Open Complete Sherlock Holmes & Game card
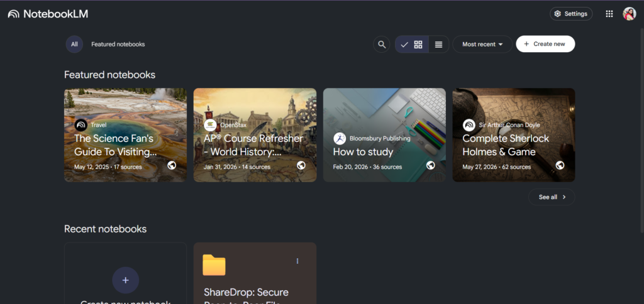The width and height of the screenshot is (644, 304). [514, 135]
